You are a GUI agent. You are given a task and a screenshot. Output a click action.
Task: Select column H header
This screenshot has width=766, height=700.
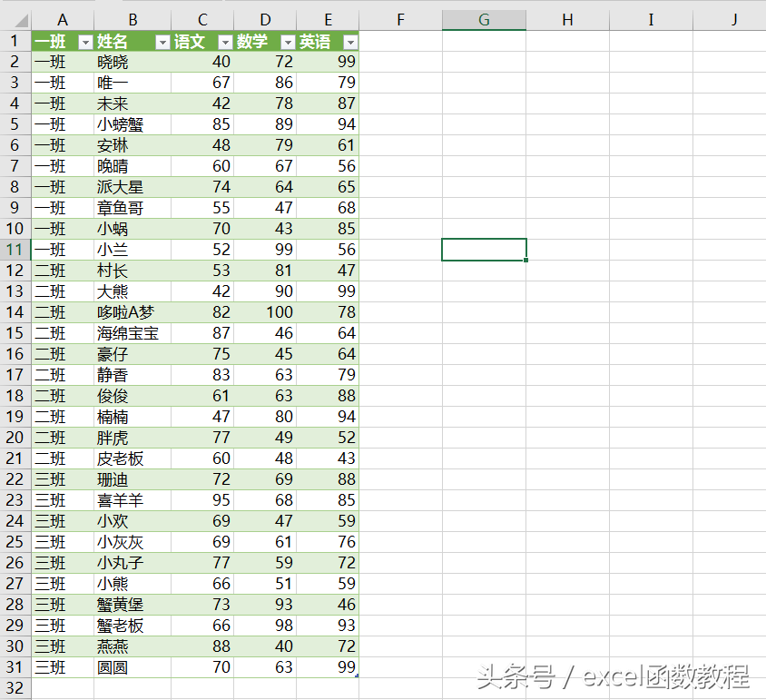point(567,20)
